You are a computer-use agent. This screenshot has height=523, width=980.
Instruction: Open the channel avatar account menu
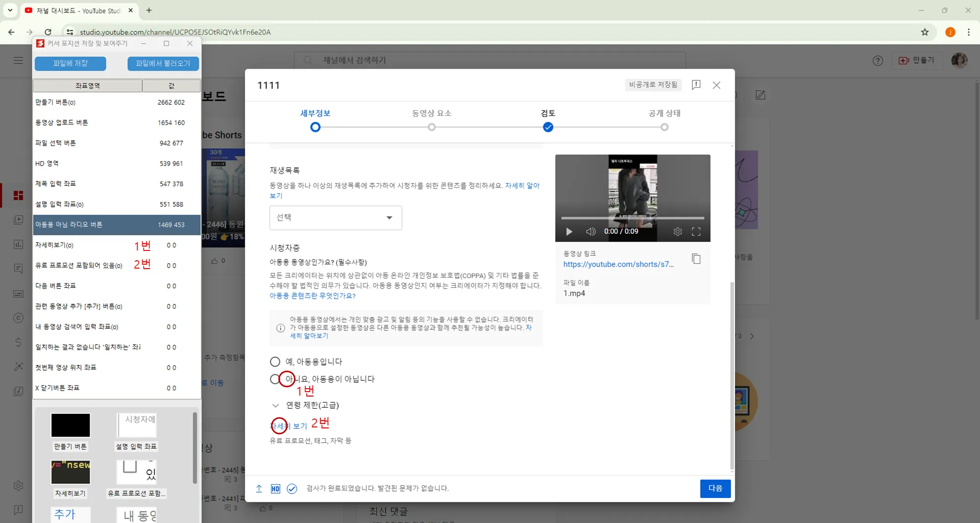click(x=959, y=60)
